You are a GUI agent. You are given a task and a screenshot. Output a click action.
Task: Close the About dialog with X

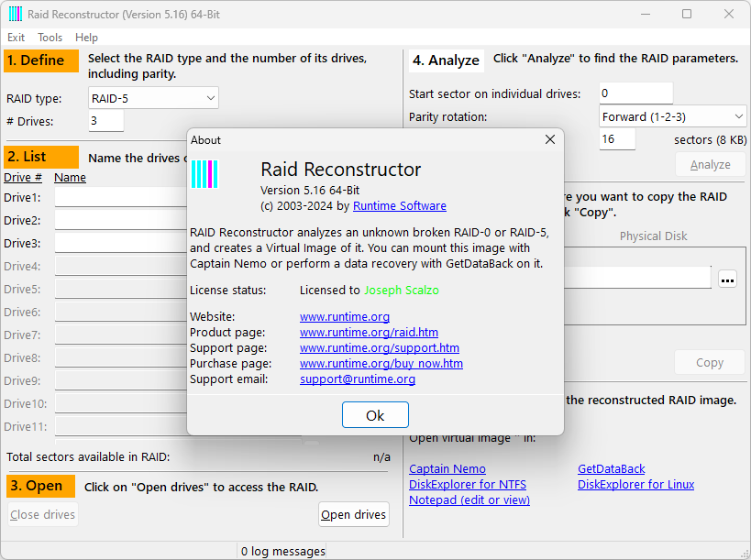550,139
